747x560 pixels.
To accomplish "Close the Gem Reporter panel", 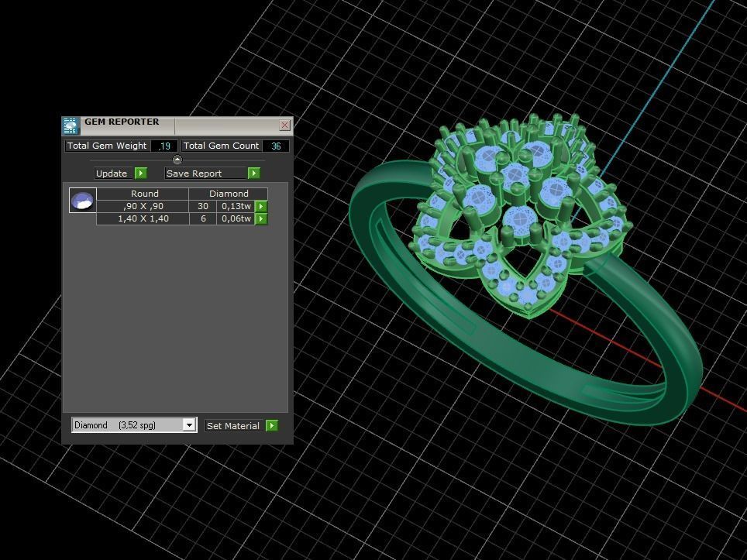I will pyautogui.click(x=284, y=125).
